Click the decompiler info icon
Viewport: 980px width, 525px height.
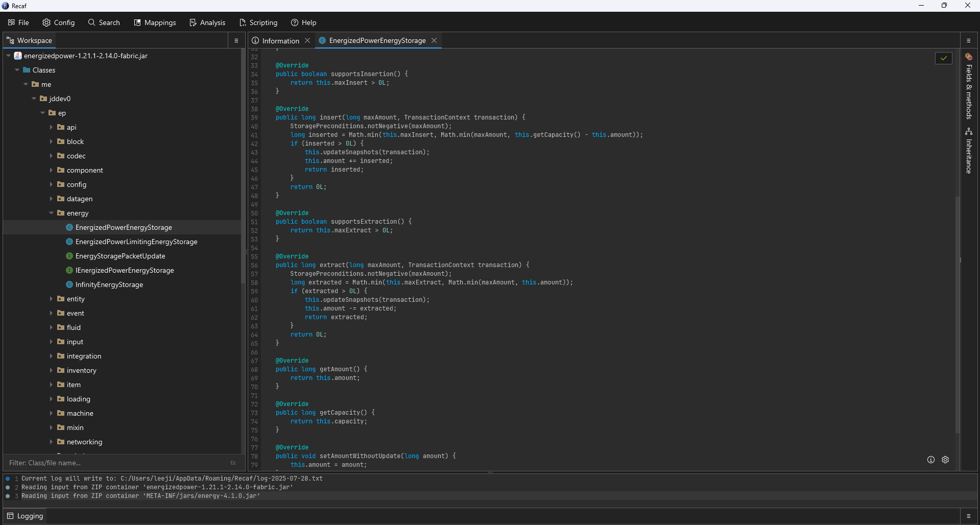[931, 460]
